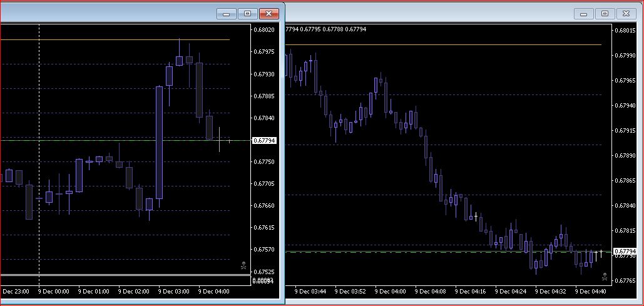Click the vertical dashed period separator line
The image size is (644, 306).
pos(39,188)
